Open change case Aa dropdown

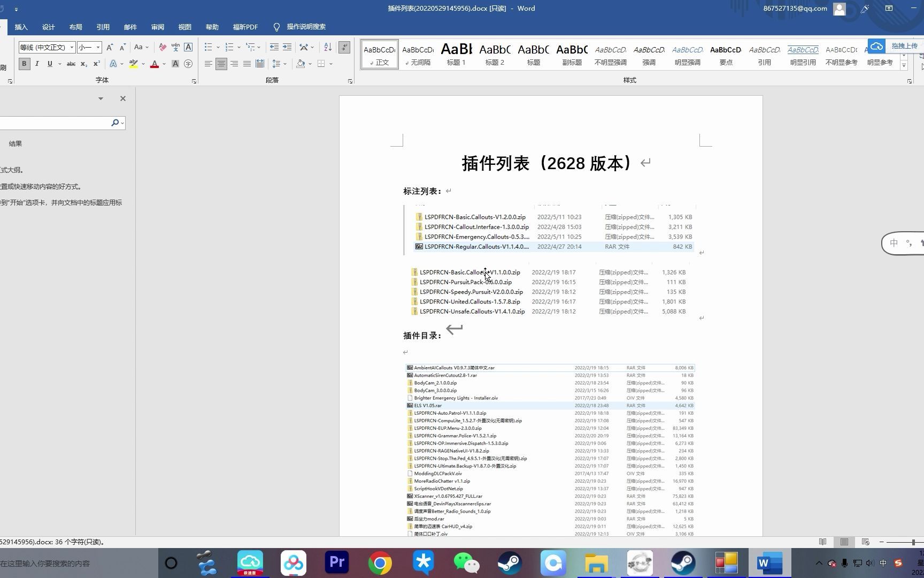141,47
